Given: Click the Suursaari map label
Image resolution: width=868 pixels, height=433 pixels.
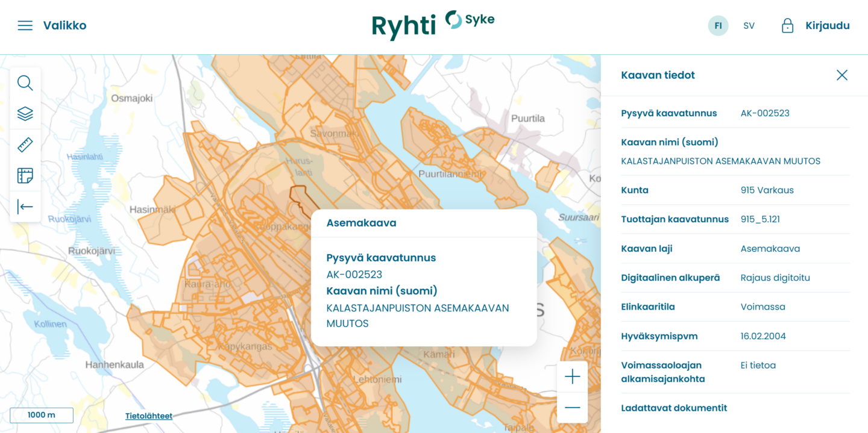Looking at the screenshot, I should pos(579,217).
